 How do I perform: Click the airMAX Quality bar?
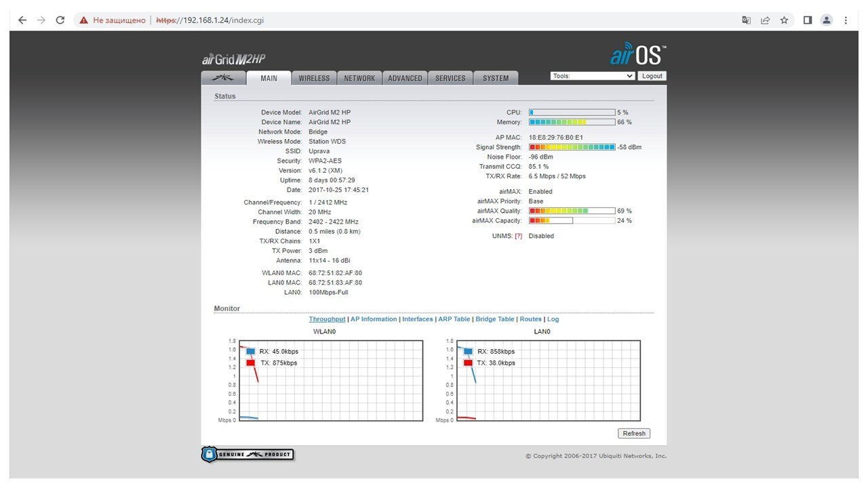pyautogui.click(x=572, y=211)
